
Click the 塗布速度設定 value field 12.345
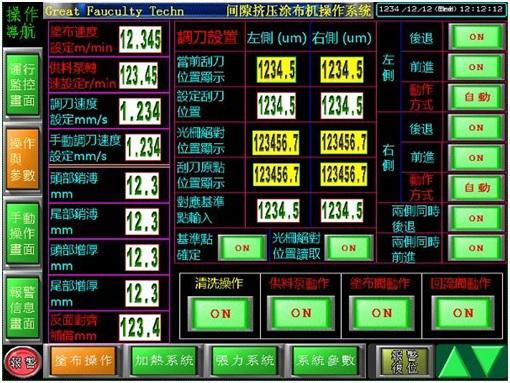[x=140, y=39]
